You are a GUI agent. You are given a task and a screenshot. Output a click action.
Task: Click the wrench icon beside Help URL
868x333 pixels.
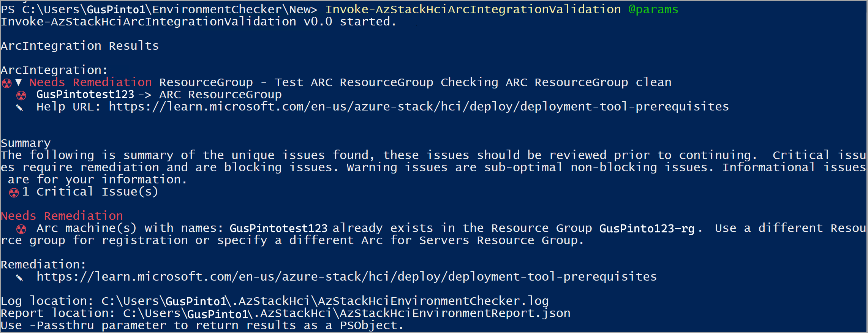click(20, 107)
